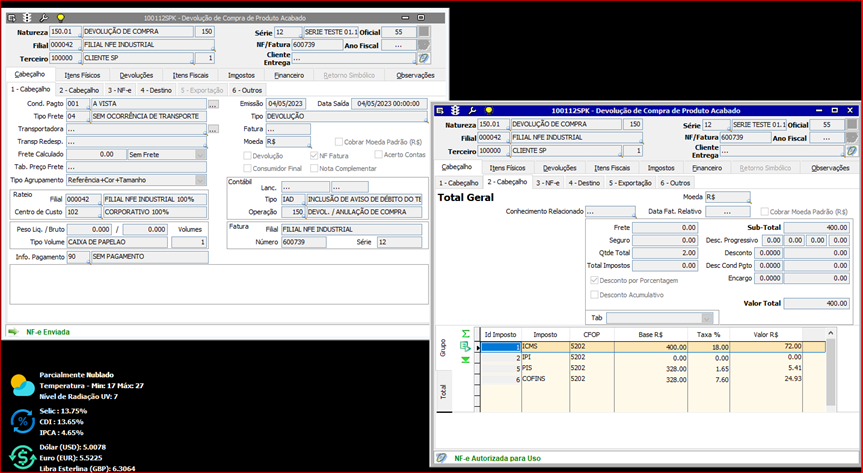Screen dimensions: 863x473
Task: Click the blue percent rates icon
Action: click(22, 420)
